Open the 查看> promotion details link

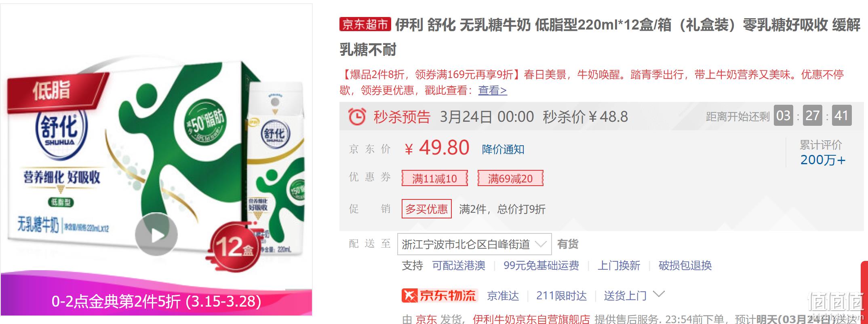pos(493,90)
